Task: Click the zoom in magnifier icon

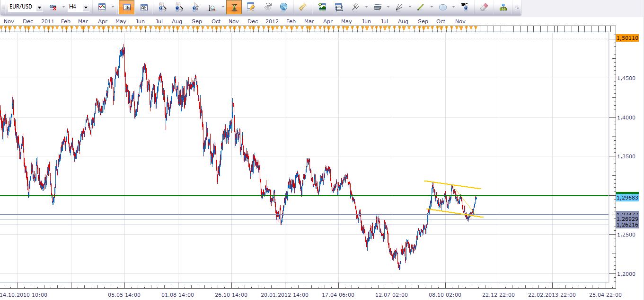Action: click(x=162, y=7)
